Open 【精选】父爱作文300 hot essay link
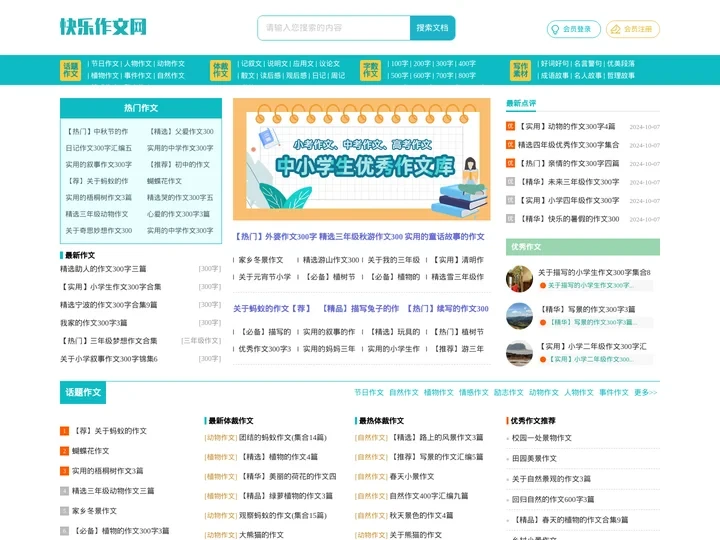Image resolution: width=720 pixels, height=540 pixels. (x=180, y=131)
